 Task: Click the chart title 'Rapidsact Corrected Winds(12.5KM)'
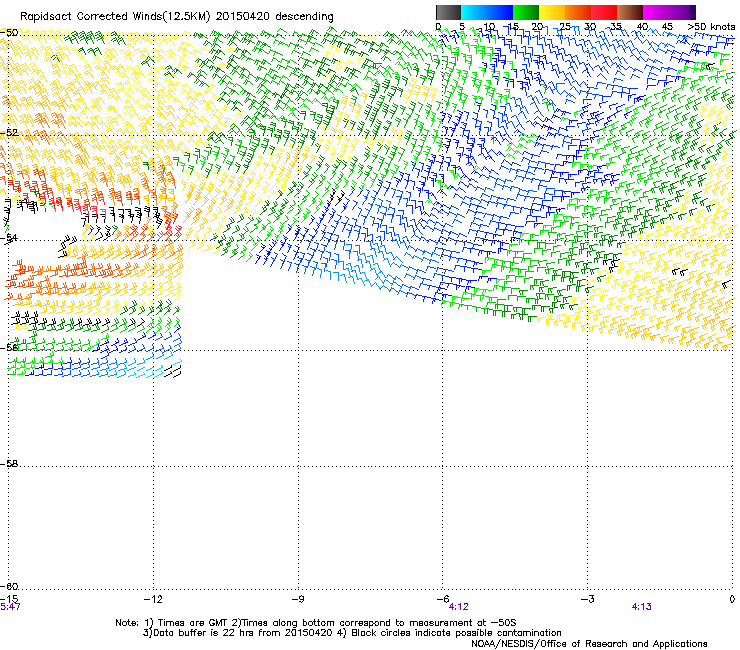click(x=115, y=16)
